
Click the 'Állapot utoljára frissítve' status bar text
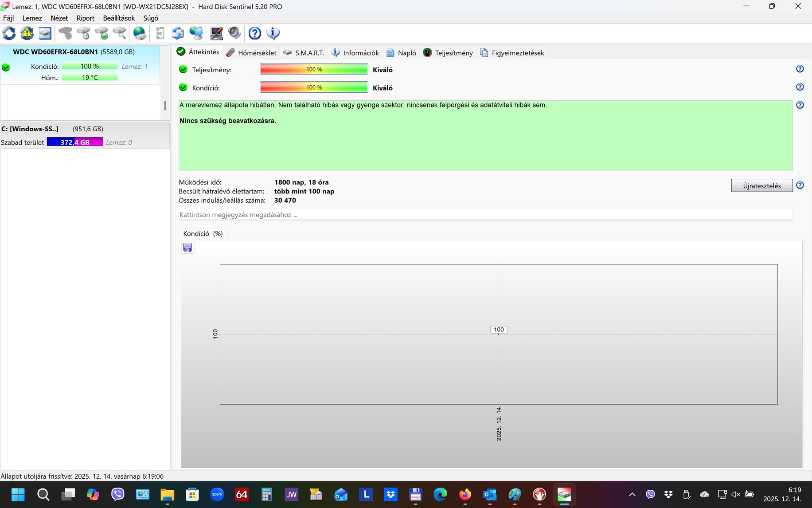click(82, 476)
